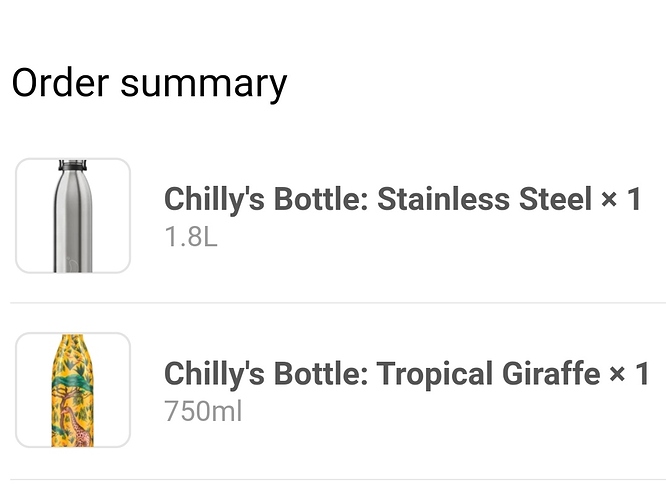Click the word "Order" in heading
The height and width of the screenshot is (500, 666).
point(60,82)
